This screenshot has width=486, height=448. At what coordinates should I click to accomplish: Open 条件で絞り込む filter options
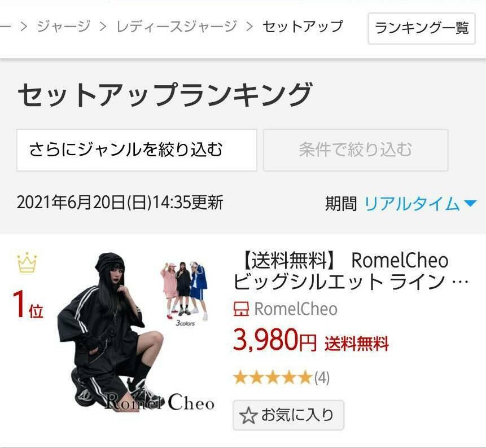point(356,150)
